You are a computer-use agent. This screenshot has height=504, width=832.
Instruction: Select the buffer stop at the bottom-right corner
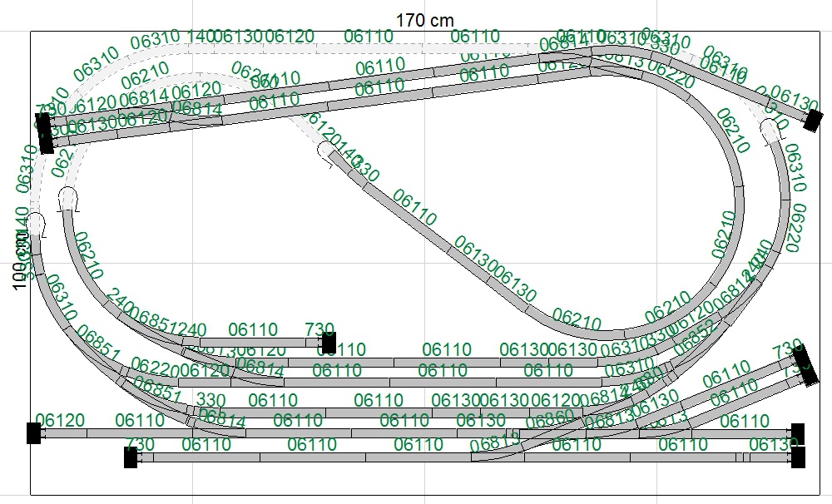click(x=799, y=457)
